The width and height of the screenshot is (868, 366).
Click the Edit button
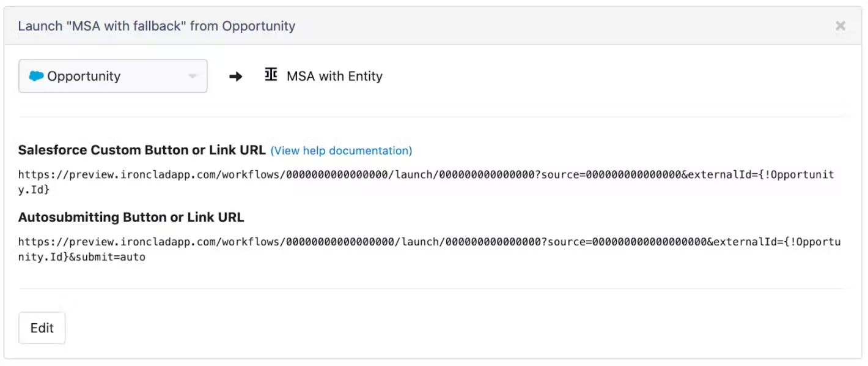[x=42, y=328]
